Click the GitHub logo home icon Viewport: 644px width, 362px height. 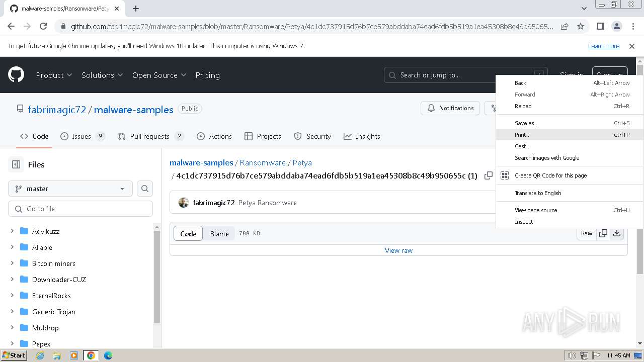coord(16,75)
